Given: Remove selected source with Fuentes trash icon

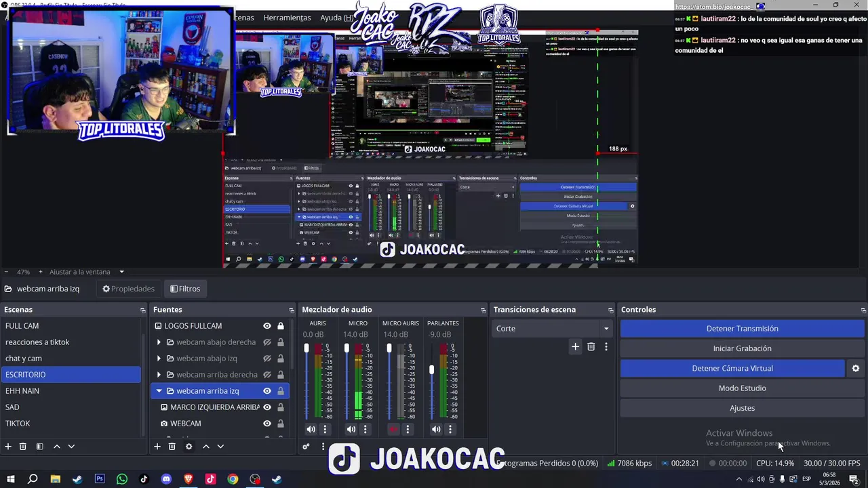Looking at the screenshot, I should coord(172,447).
